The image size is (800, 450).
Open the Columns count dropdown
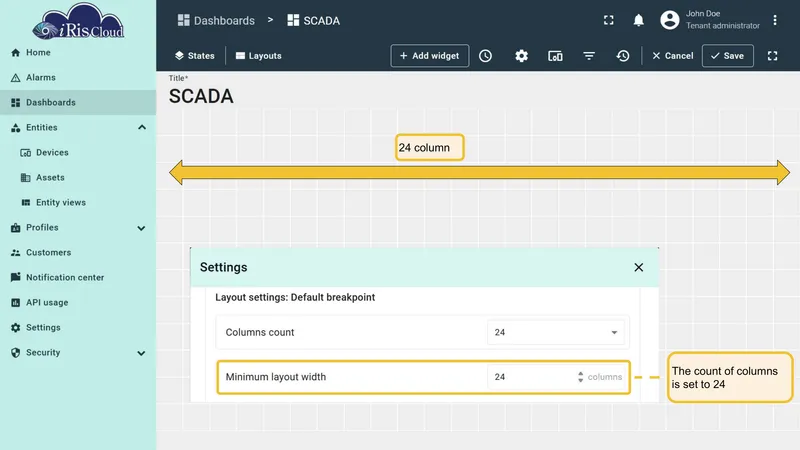pyautogui.click(x=556, y=332)
